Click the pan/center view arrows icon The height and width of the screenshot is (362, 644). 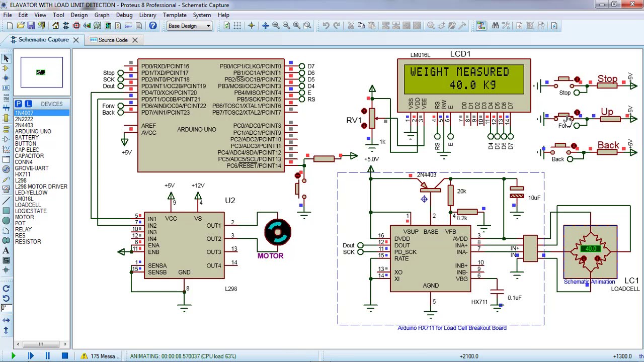pyautogui.click(x=266, y=26)
